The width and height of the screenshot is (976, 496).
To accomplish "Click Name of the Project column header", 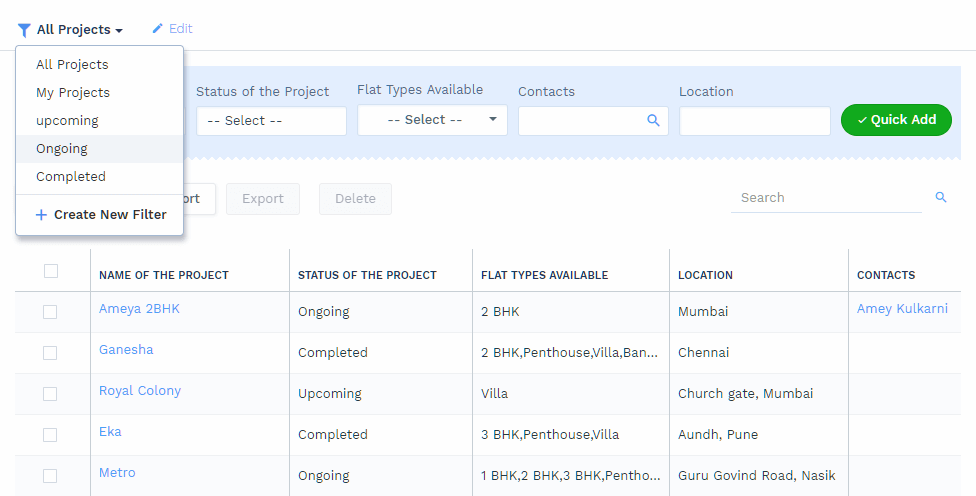I will [164, 275].
